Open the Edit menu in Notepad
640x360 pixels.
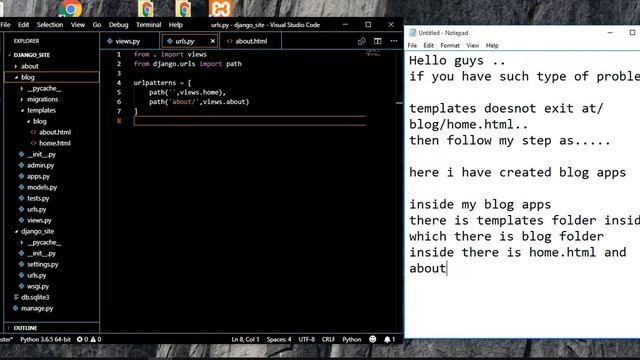coord(428,45)
